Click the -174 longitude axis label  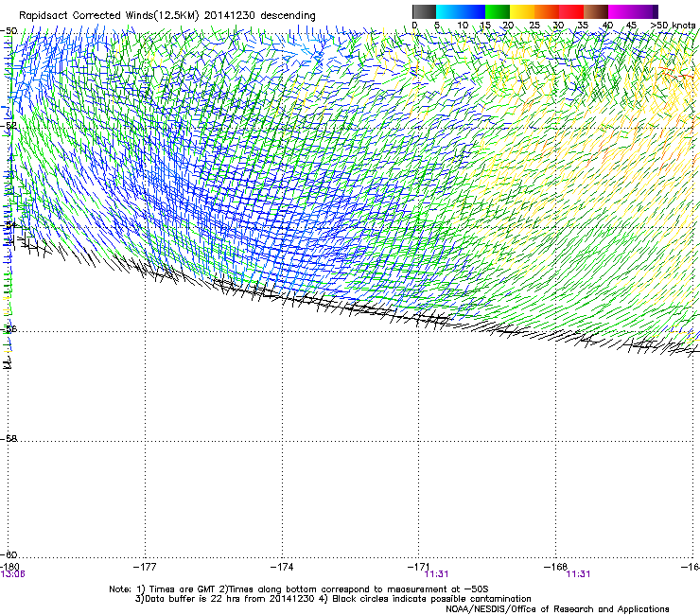coord(282,567)
